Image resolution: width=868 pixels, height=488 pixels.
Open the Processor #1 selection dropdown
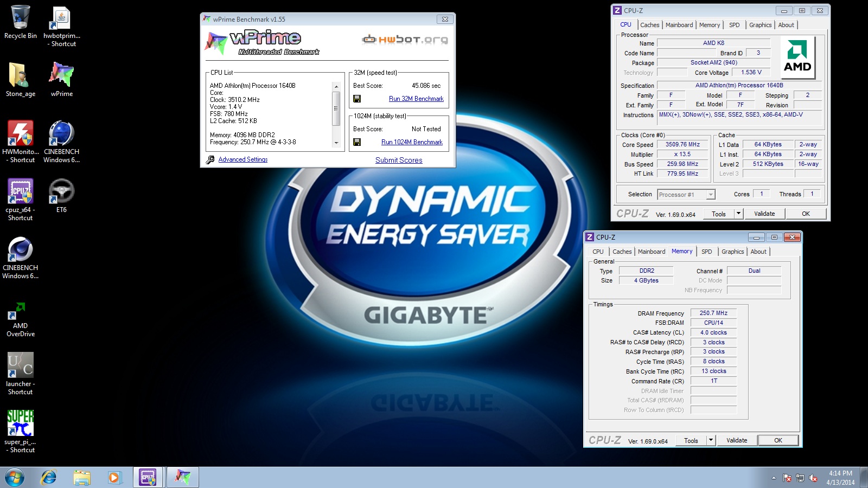(686, 195)
